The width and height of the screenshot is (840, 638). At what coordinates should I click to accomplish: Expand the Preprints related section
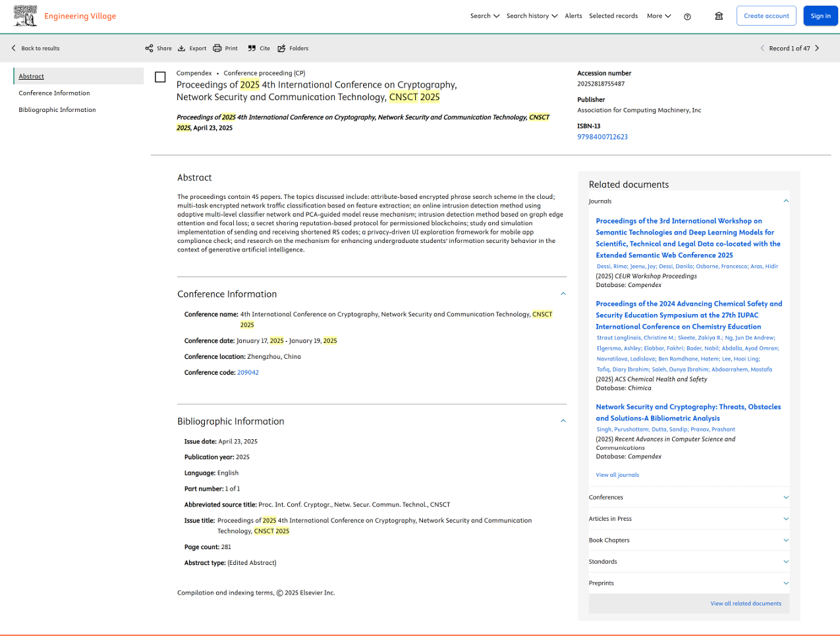pyautogui.click(x=785, y=583)
